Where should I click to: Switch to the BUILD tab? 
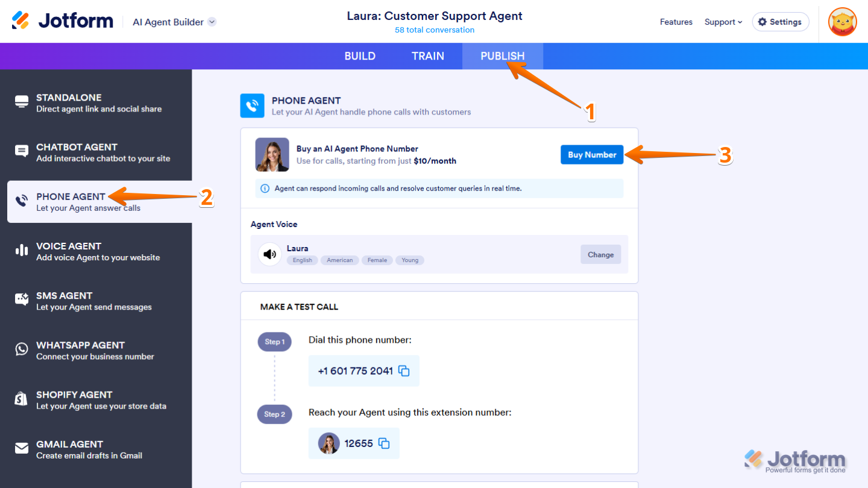(x=360, y=56)
